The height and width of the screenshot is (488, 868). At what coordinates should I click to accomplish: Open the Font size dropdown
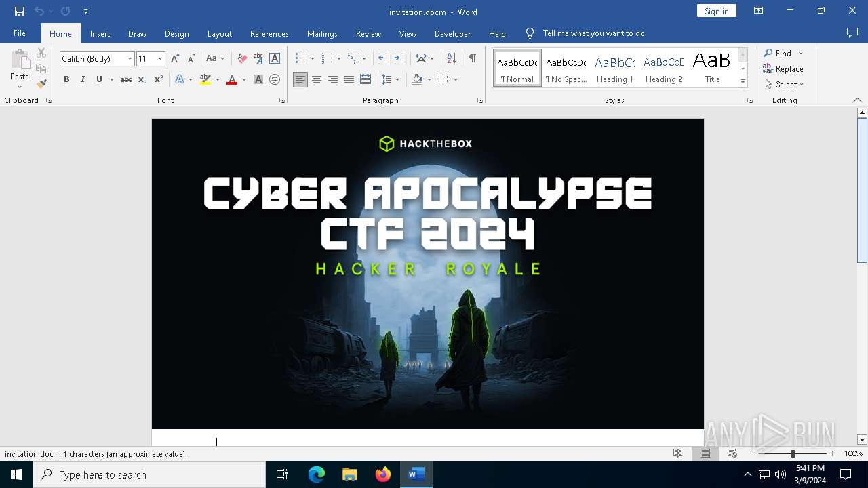tap(161, 59)
